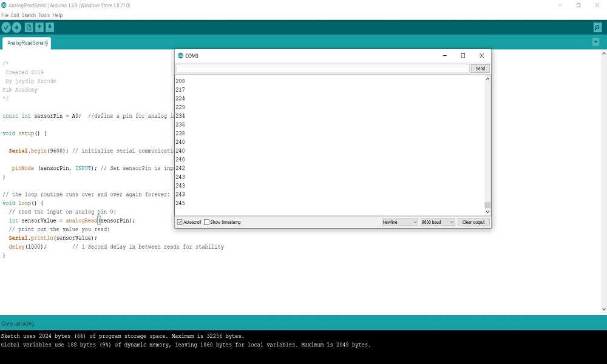The image size is (607, 364).
Task: Click the 'void loop() {' code line
Action: (23, 203)
